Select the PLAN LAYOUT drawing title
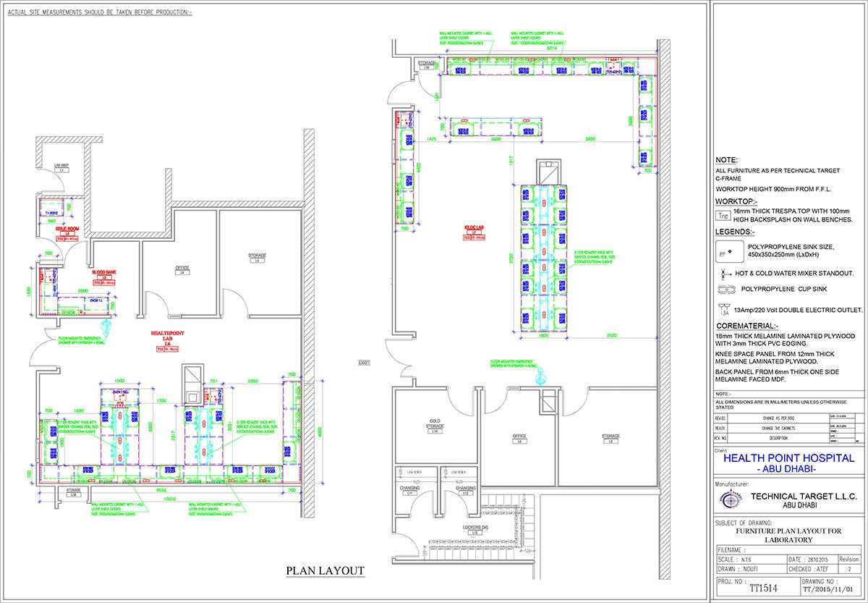The height and width of the screenshot is (603, 868). (x=325, y=571)
